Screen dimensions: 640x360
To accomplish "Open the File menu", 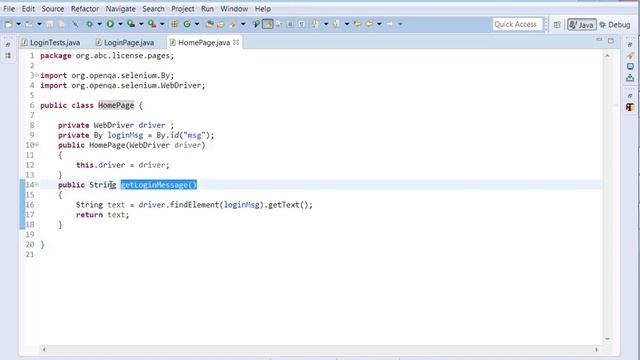I will 9,9.
